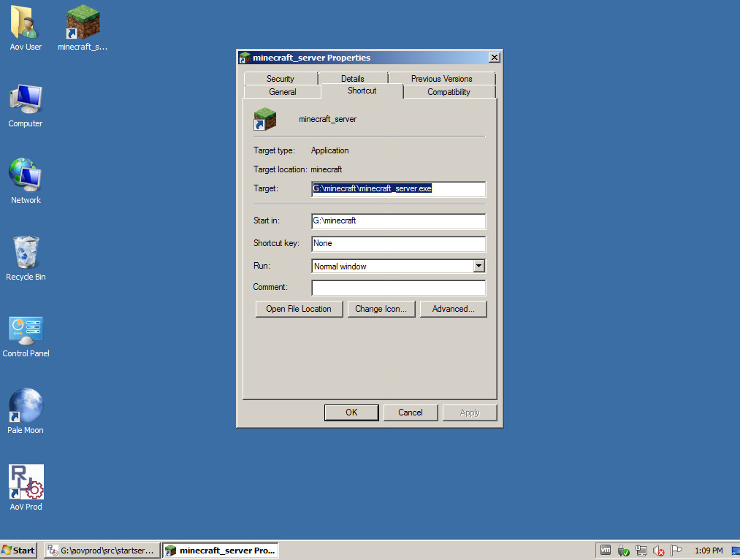Open the Previous Versions tab

[442, 78]
